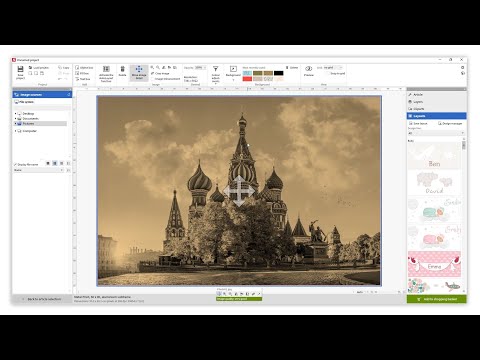The height and width of the screenshot is (360, 480).
Task: Click the Save project icon
Action: point(20,69)
